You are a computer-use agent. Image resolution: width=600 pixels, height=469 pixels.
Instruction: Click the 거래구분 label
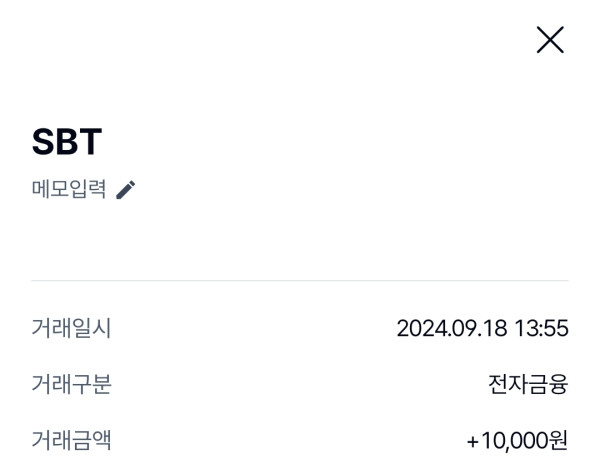71,384
